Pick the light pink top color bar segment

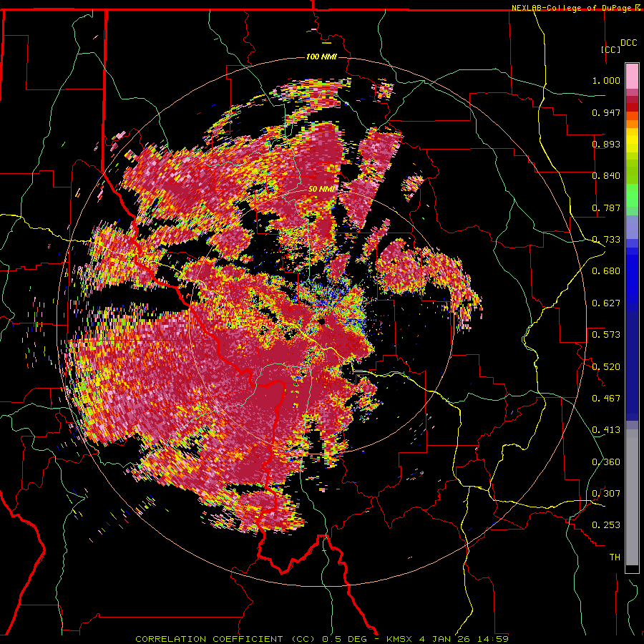pos(632,77)
